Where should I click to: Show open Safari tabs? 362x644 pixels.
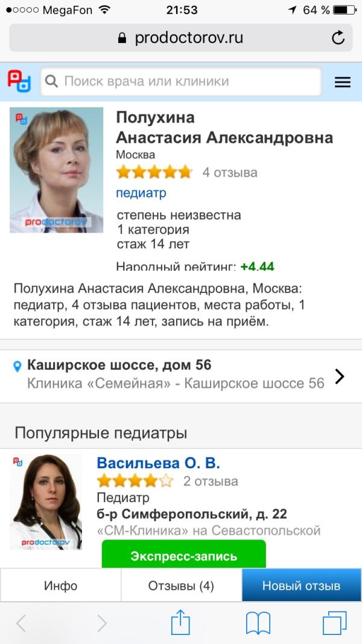click(334, 623)
